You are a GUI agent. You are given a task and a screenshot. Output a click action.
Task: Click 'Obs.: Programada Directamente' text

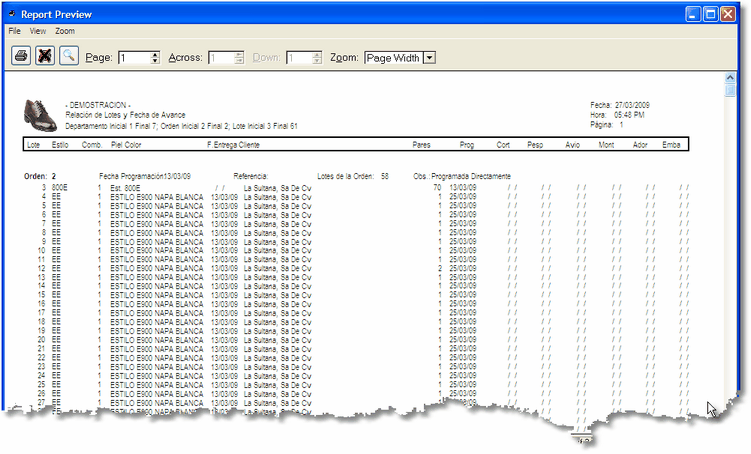tap(462, 176)
